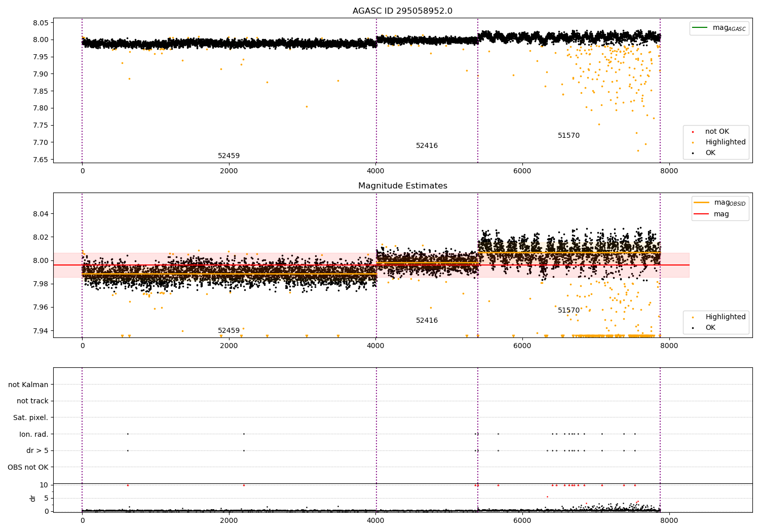The image size is (760, 532).
Task: Click the 8.02 tick on middle plot
Action: 41,238
